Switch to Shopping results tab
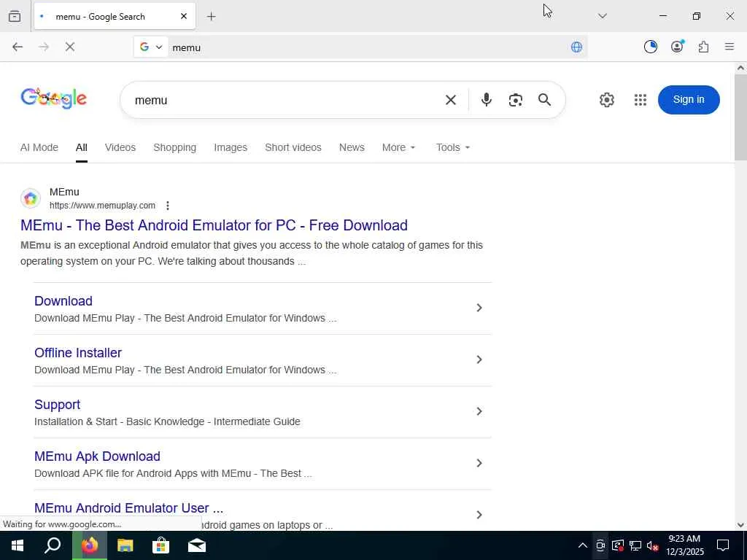This screenshot has height=560, width=747. (x=175, y=147)
